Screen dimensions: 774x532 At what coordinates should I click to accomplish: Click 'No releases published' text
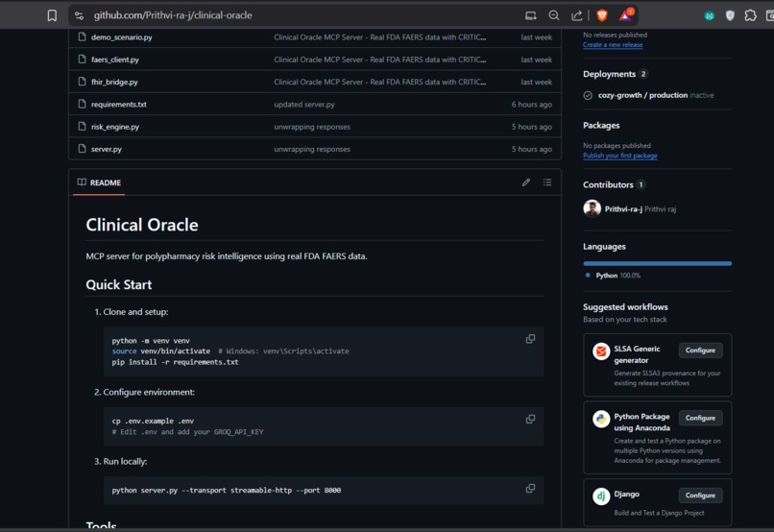615,35
